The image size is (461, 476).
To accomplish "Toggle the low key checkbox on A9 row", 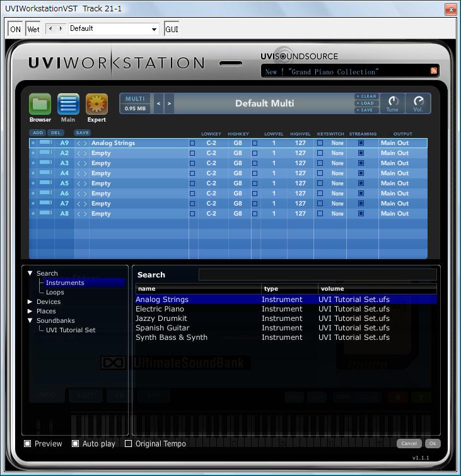I will pos(192,143).
